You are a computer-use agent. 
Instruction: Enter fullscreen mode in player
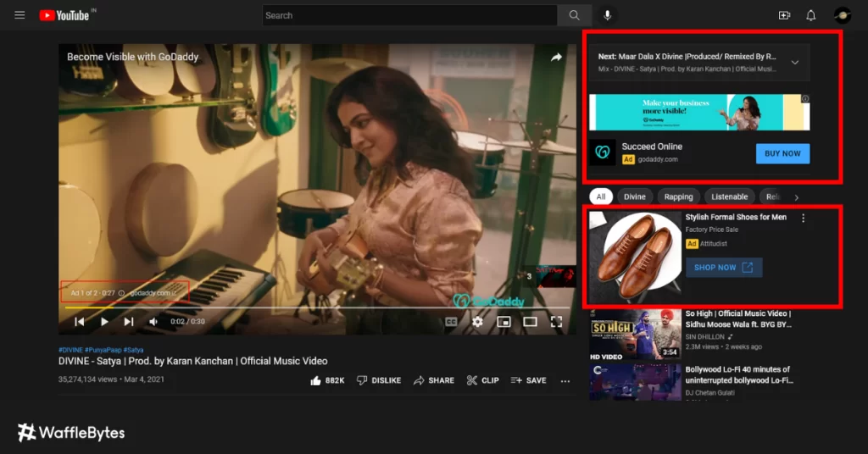point(557,322)
